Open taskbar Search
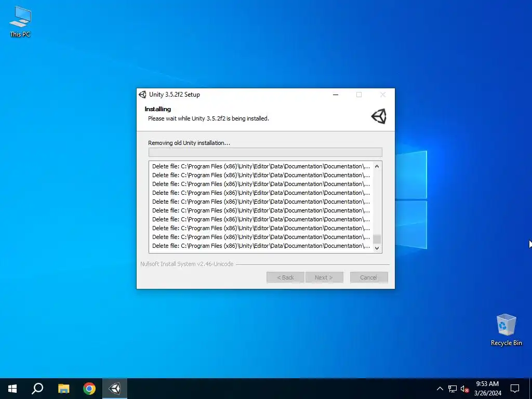 click(37, 389)
